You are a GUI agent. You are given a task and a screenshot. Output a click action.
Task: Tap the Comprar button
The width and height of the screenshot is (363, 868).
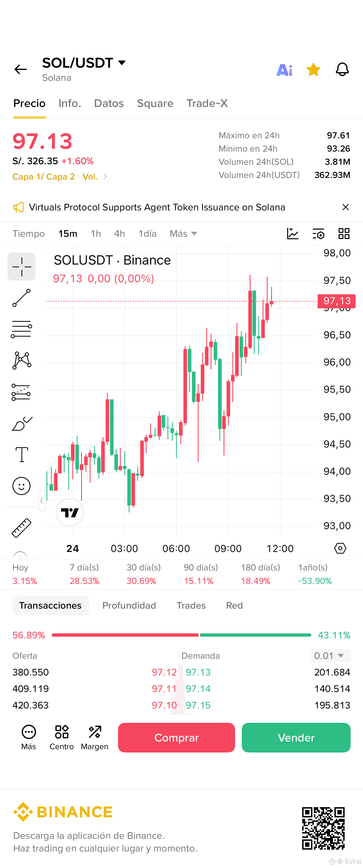point(176,738)
